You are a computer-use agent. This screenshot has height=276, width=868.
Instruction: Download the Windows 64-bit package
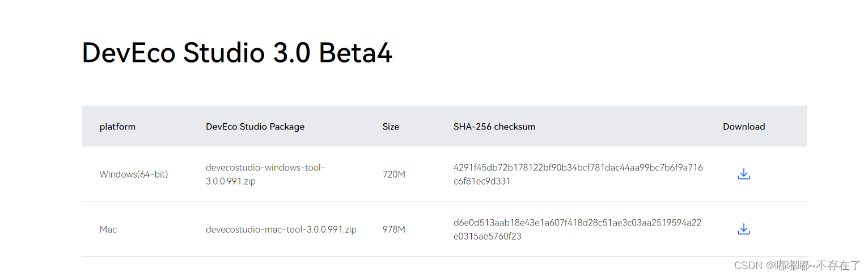click(x=743, y=174)
